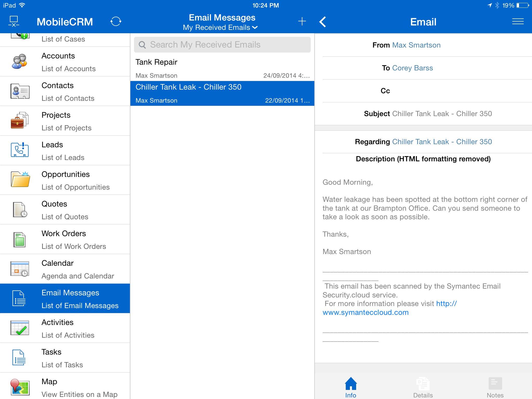532x399 pixels.
Task: Open the Map icon entry
Action: coord(19,387)
